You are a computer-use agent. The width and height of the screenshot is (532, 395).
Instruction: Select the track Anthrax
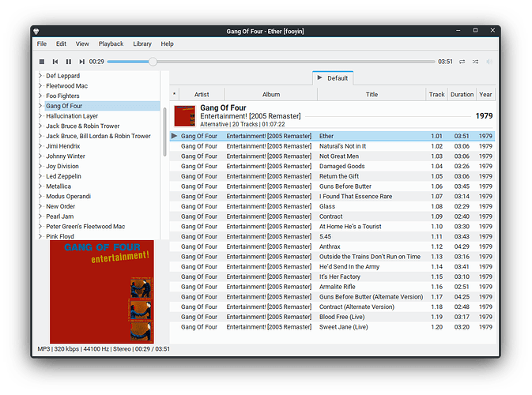coord(333,246)
